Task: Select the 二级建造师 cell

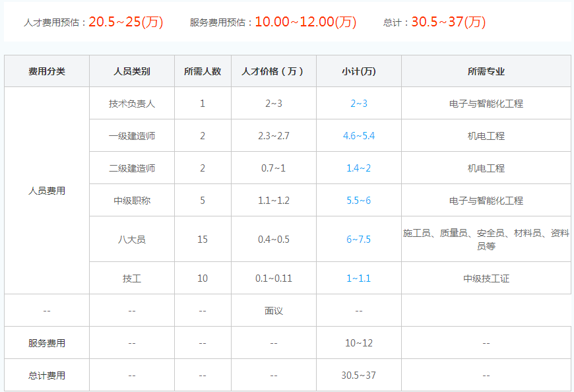Action: click(132, 168)
